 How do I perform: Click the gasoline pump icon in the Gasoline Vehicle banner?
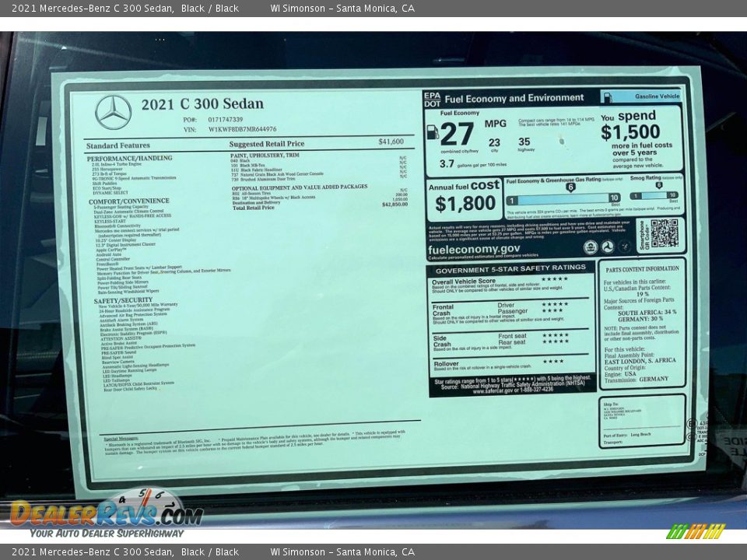tap(607, 96)
